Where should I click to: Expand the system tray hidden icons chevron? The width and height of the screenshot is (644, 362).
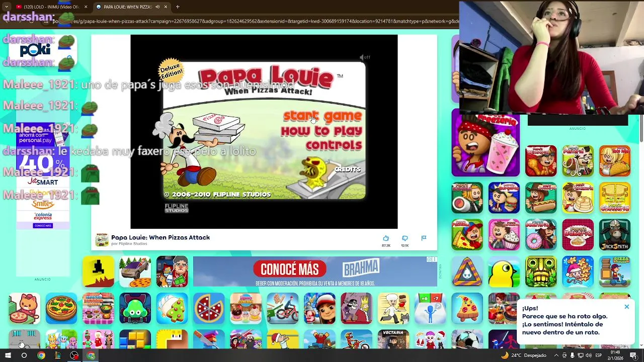[555, 355]
